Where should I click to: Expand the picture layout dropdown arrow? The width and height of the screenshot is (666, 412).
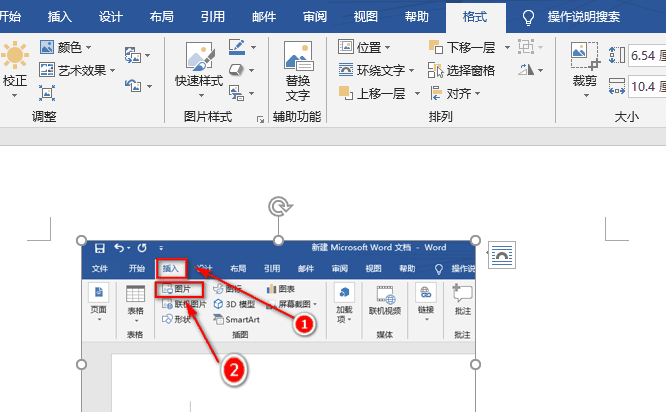(x=251, y=93)
